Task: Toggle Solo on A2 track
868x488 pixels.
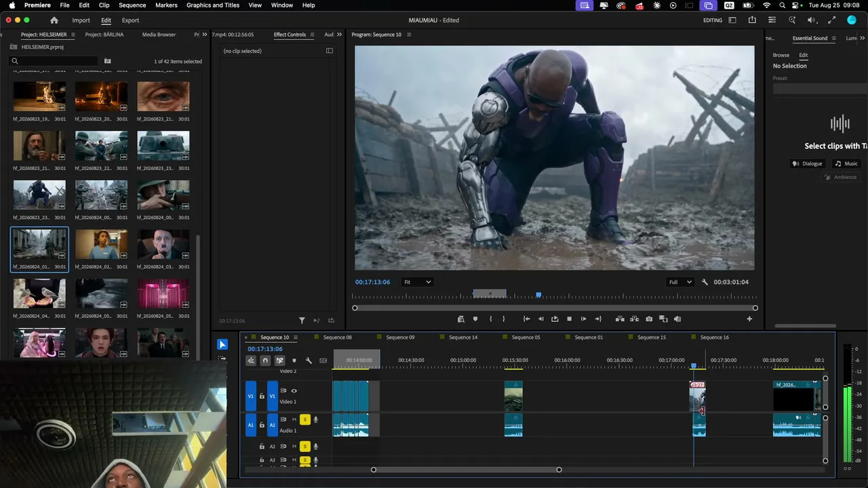Action: pos(305,447)
